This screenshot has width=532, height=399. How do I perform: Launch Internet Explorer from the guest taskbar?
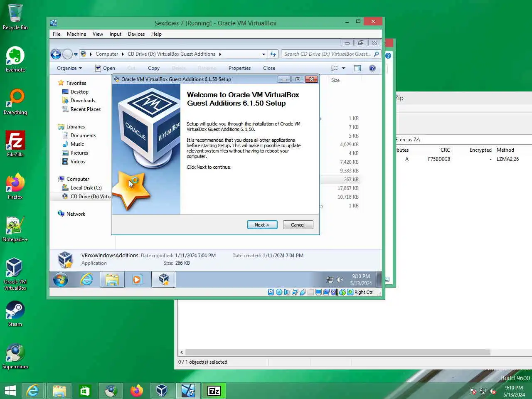[x=86, y=280]
